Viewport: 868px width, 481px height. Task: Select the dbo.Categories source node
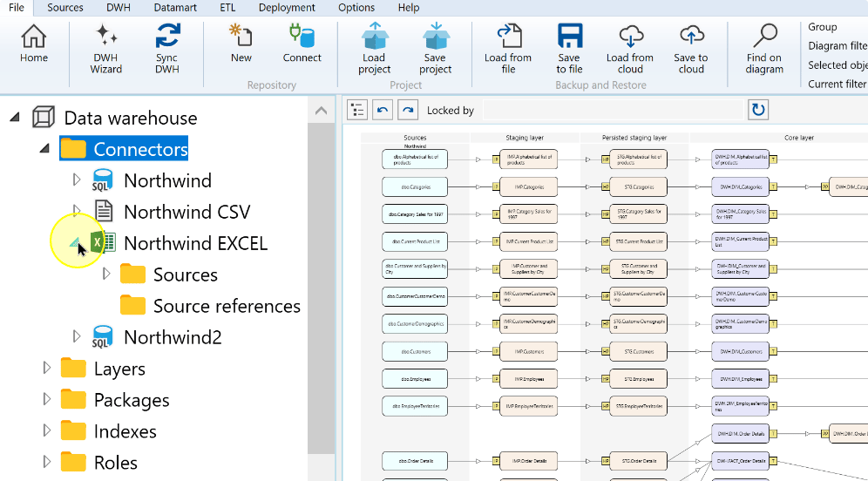[x=415, y=187]
